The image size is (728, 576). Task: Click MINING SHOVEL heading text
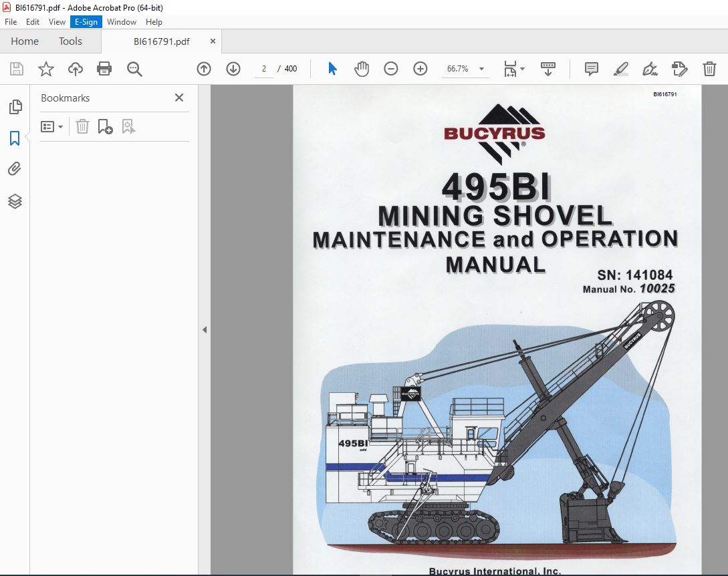(495, 216)
